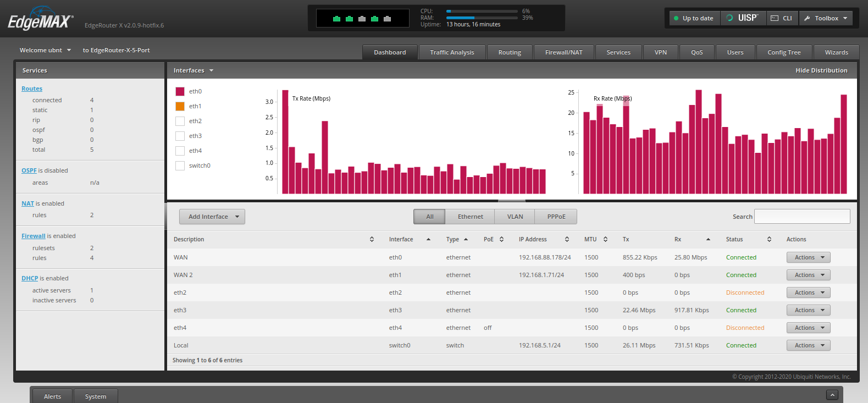
Task: Click the first port status icon
Action: pyautogui.click(x=336, y=19)
